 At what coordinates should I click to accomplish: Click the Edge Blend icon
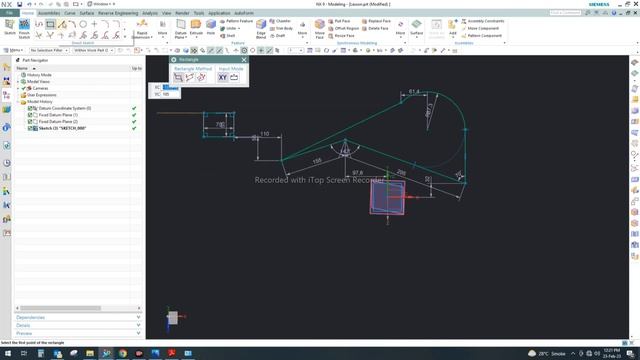click(261, 25)
